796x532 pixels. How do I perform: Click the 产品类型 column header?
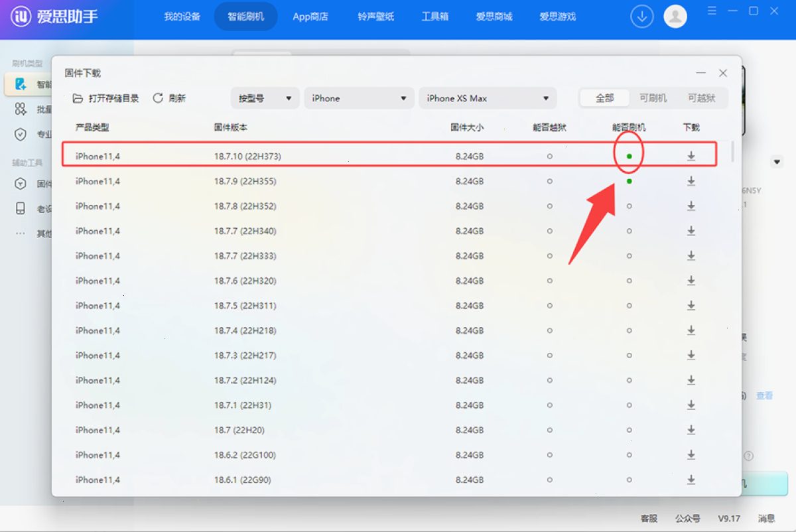click(92, 127)
